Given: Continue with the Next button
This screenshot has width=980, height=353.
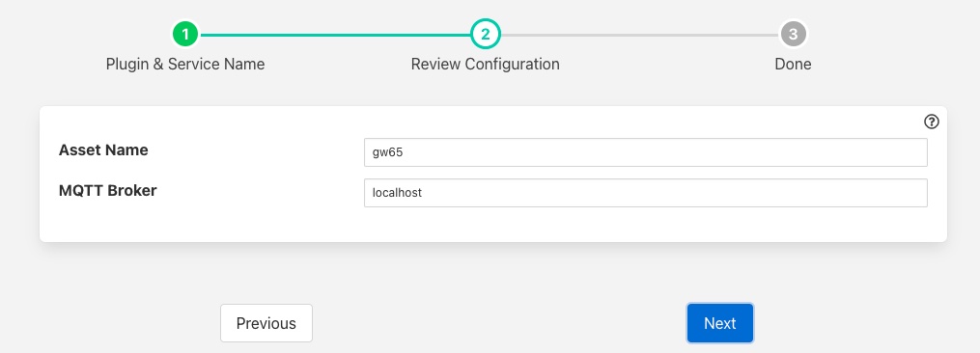Looking at the screenshot, I should 720,323.
